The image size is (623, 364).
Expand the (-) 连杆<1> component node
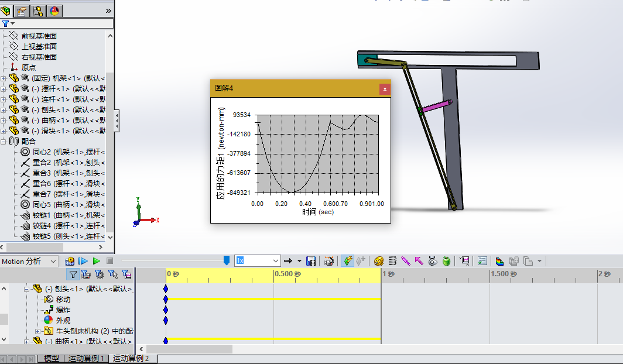[3, 99]
